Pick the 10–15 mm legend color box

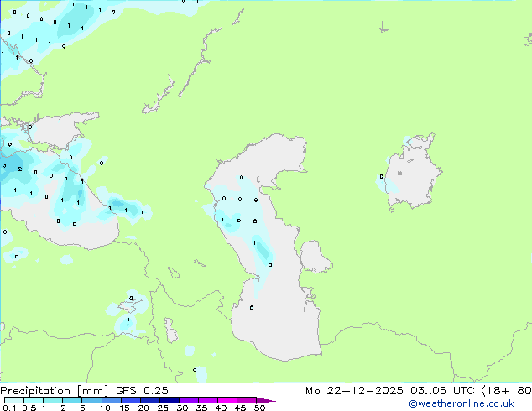coord(112,400)
